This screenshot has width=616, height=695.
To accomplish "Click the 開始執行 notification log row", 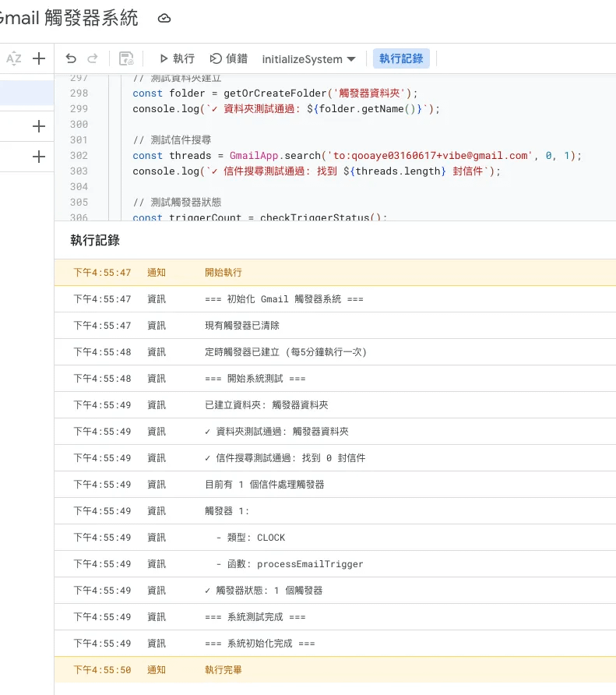I will 335,273.
